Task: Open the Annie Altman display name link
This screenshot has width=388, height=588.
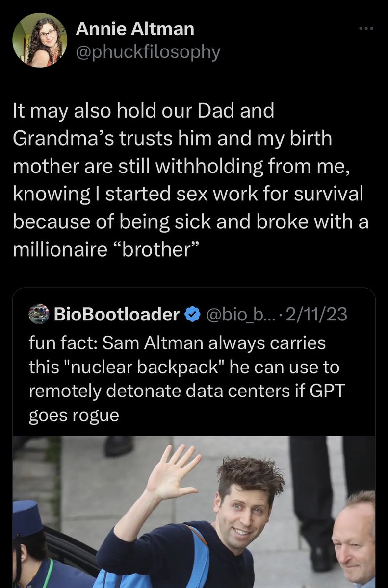Action: (x=135, y=29)
